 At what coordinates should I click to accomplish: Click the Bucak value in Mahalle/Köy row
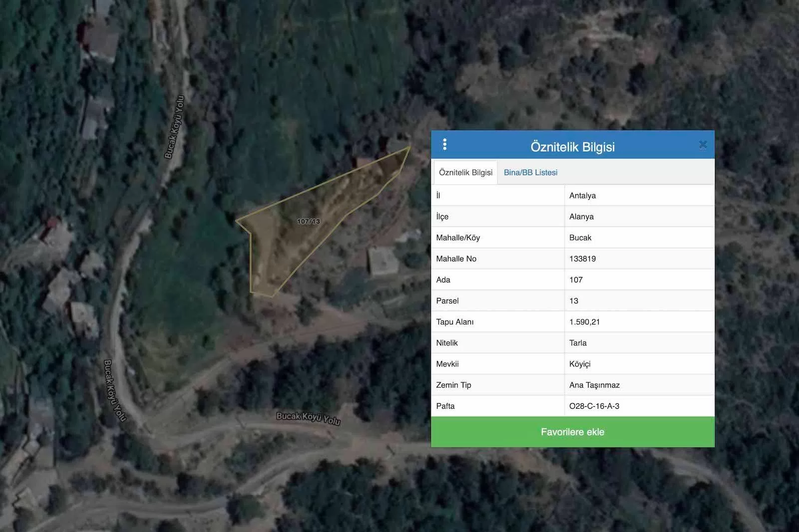(x=580, y=238)
